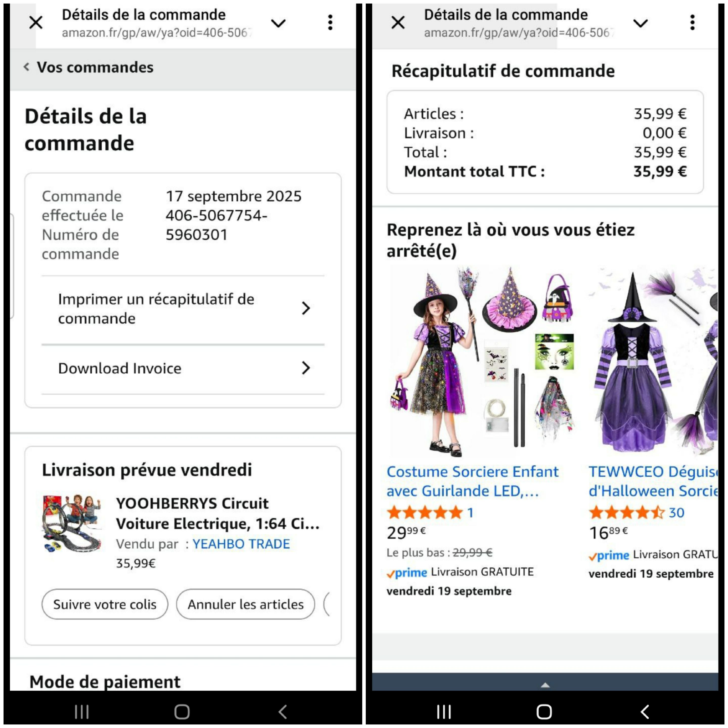The width and height of the screenshot is (728, 728).
Task: Open three-dot menu on left screen
Action: click(x=330, y=22)
